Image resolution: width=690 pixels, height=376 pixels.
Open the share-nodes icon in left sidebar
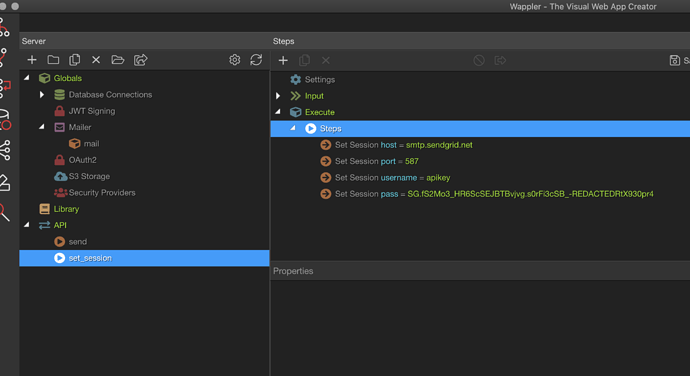[x=5, y=150]
